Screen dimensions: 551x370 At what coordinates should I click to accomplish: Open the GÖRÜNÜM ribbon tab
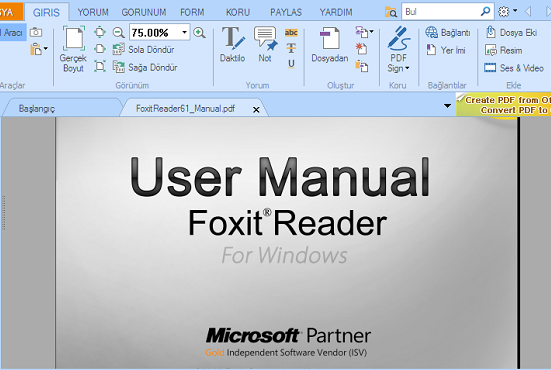tap(144, 12)
